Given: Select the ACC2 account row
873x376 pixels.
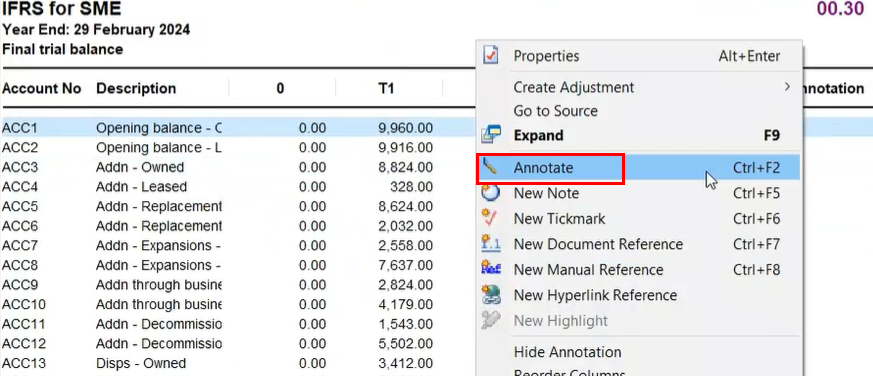Looking at the screenshot, I should click(x=19, y=148).
